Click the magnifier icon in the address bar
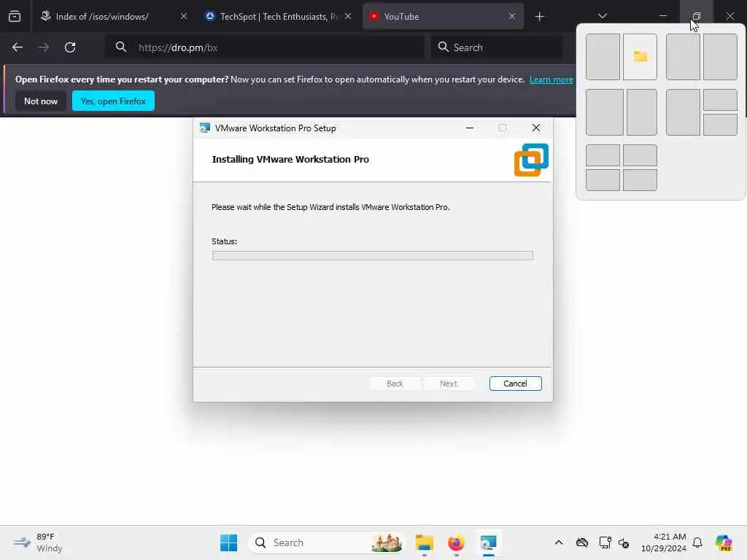Screen dimensions: 747x560 coord(121,47)
